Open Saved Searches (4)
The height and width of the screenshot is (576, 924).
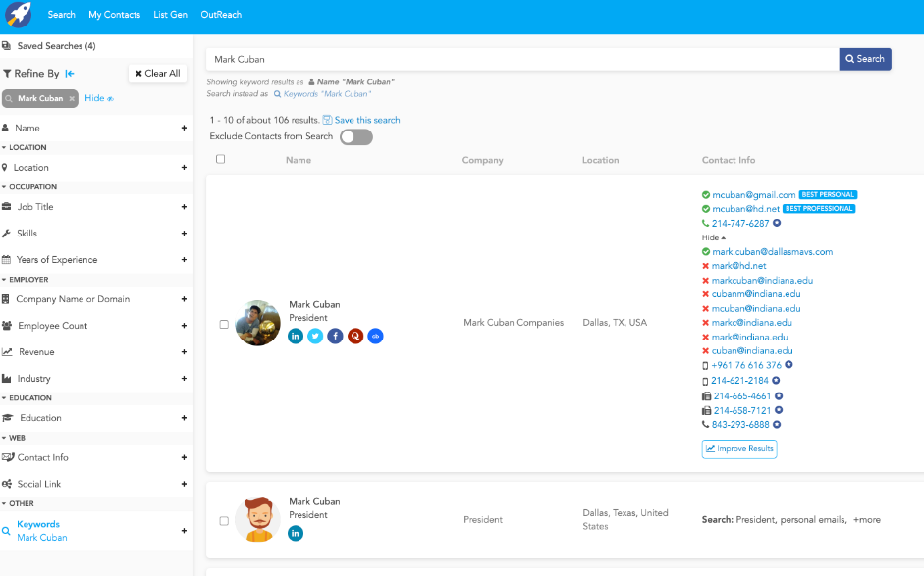click(x=57, y=45)
